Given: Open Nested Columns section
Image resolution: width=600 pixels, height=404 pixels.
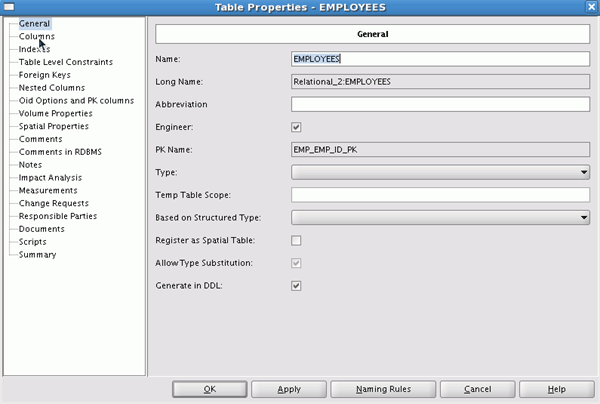Looking at the screenshot, I should click(x=52, y=88).
